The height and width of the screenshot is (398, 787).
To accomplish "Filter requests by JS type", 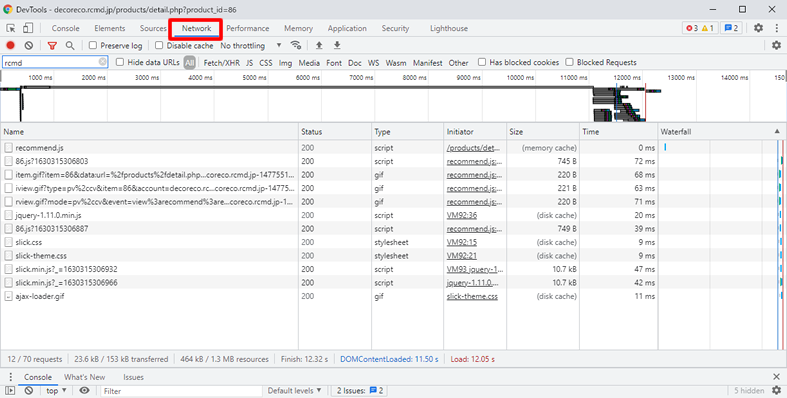I will pyautogui.click(x=249, y=63).
